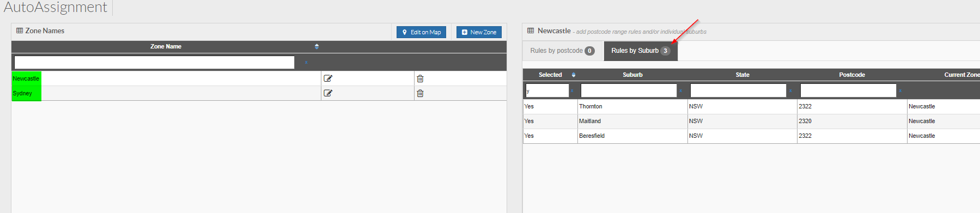
Task: Sort suburb rules by Selected column
Action: pos(574,75)
